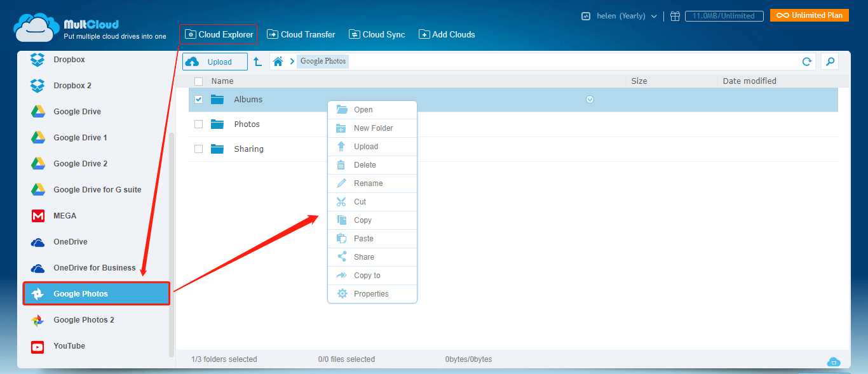Image resolution: width=868 pixels, height=374 pixels.
Task: Click the home icon in the breadcrumb
Action: [x=278, y=62]
